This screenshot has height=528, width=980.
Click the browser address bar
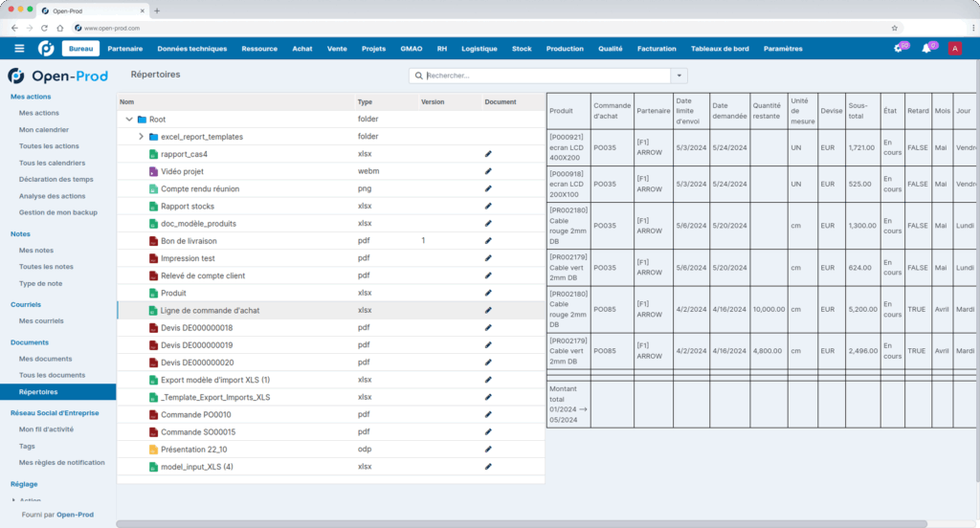click(x=481, y=28)
